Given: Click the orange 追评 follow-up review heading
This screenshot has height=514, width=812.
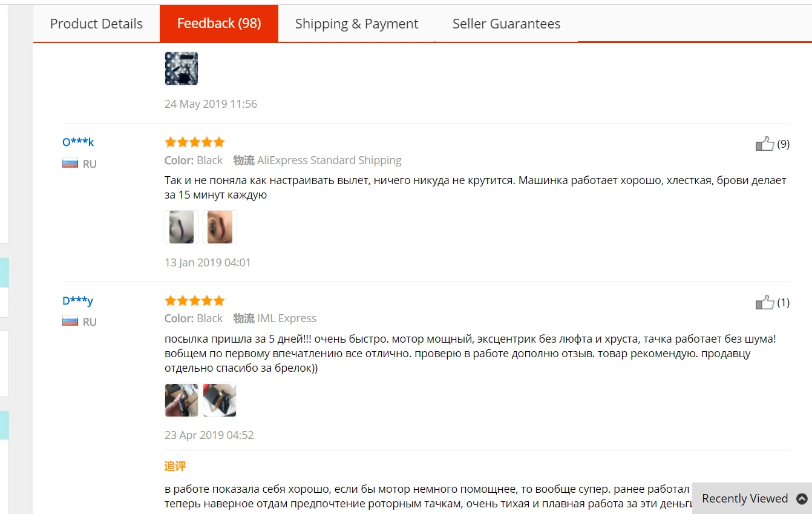Looking at the screenshot, I should click(175, 466).
